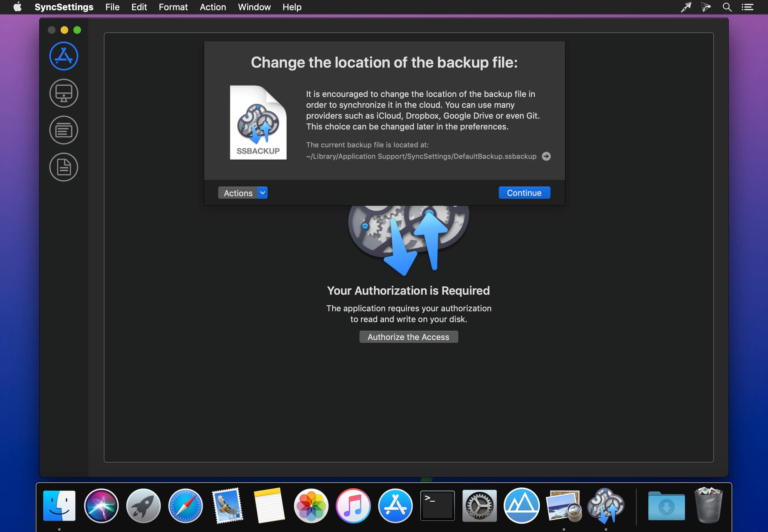
Task: Click the yellow minimize window button
Action: point(64,30)
